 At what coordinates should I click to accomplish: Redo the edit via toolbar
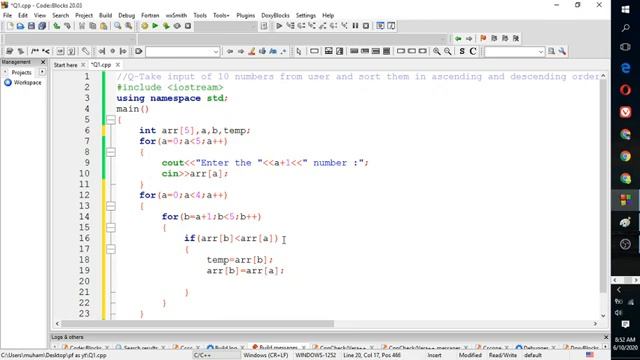67,26
